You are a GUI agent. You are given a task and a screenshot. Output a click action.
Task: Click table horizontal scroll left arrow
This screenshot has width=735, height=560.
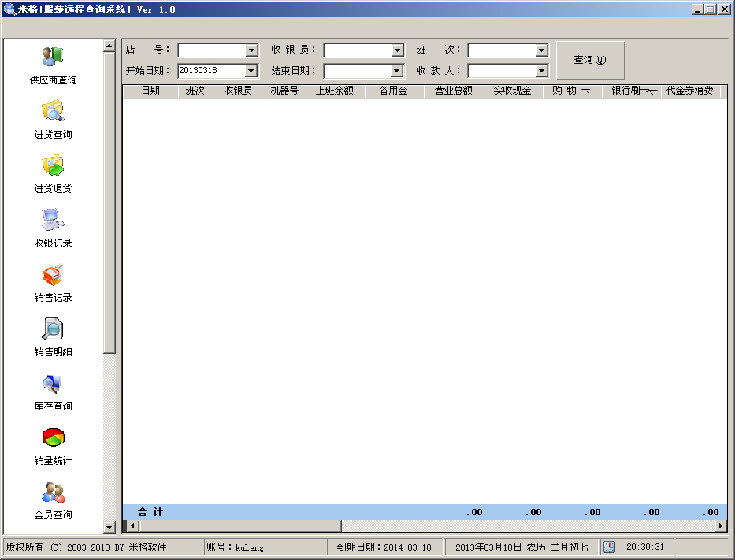(x=132, y=526)
